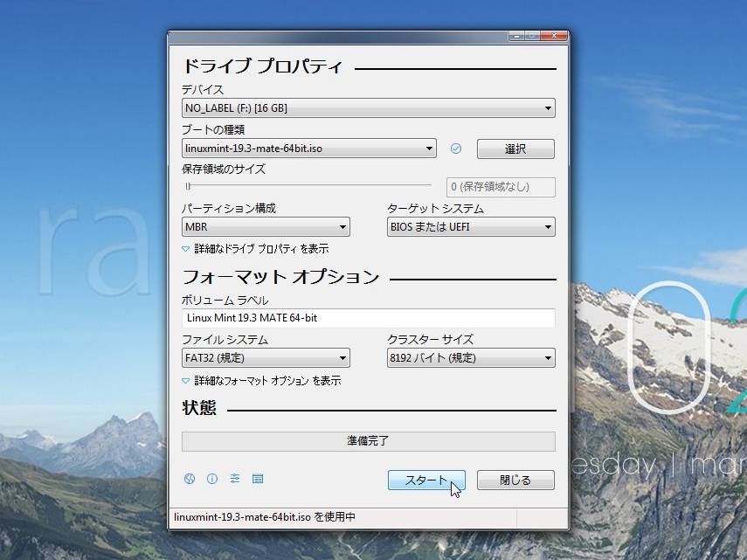Expand 詳細なドライブ プロパティ を表示

(255, 249)
